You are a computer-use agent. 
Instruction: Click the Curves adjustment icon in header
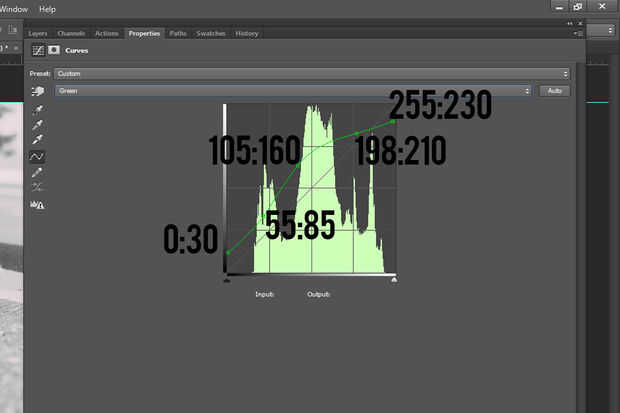38,50
